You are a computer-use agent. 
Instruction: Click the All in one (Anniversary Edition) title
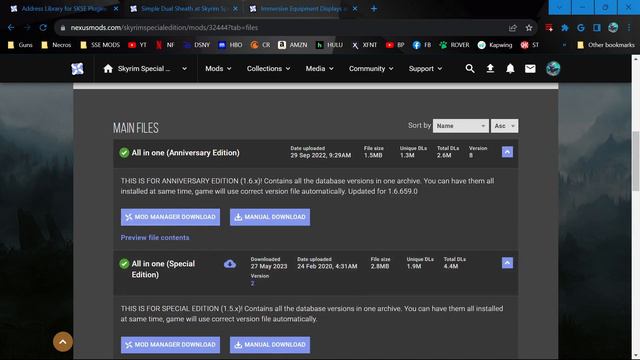[x=185, y=153]
